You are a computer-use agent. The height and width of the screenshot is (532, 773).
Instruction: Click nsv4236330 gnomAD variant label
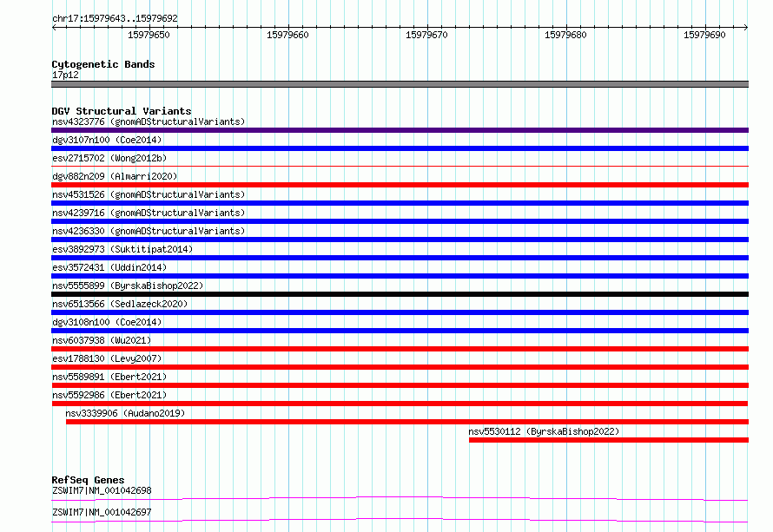[149, 231]
